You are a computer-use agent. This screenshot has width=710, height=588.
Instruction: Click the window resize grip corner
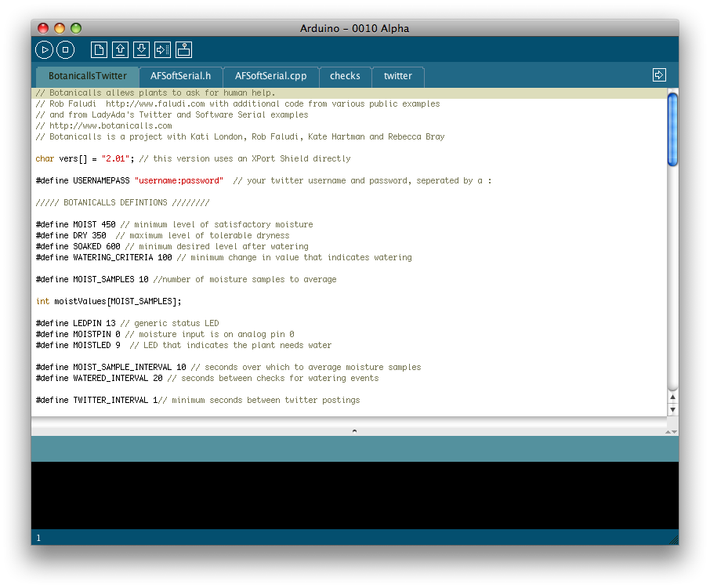coord(672,539)
